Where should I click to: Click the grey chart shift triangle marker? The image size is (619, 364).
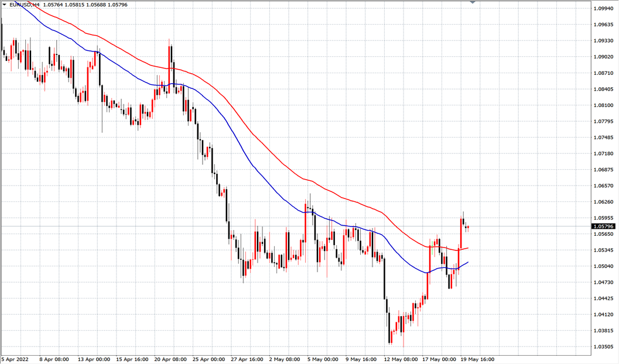[473, 2]
